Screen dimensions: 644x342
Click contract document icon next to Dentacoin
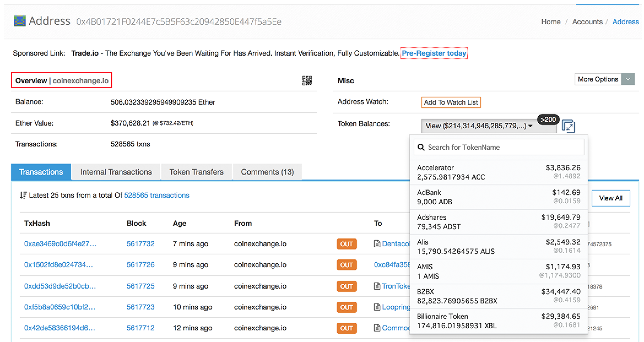[x=377, y=244]
